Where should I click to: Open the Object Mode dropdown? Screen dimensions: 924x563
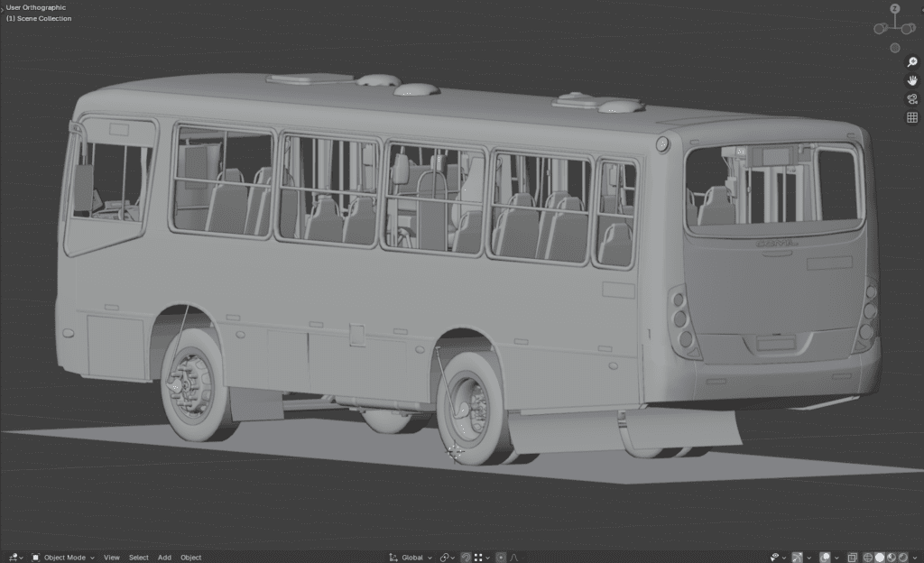click(x=63, y=558)
